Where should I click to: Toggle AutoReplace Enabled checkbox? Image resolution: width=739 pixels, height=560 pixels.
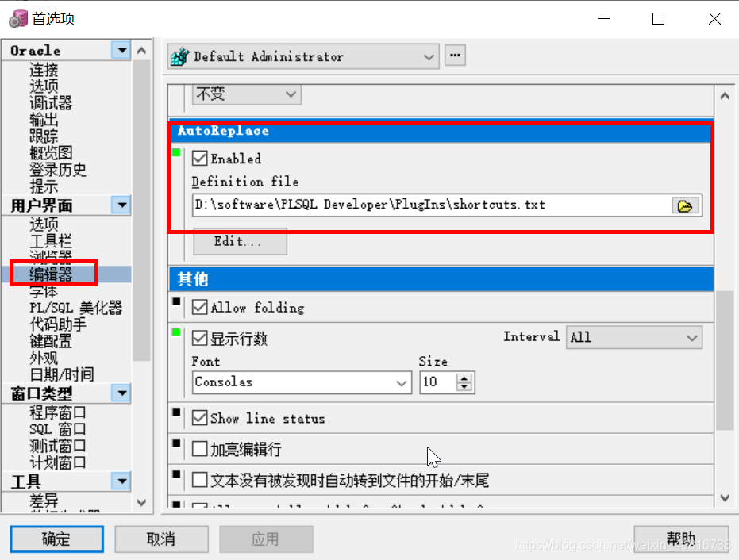click(200, 159)
